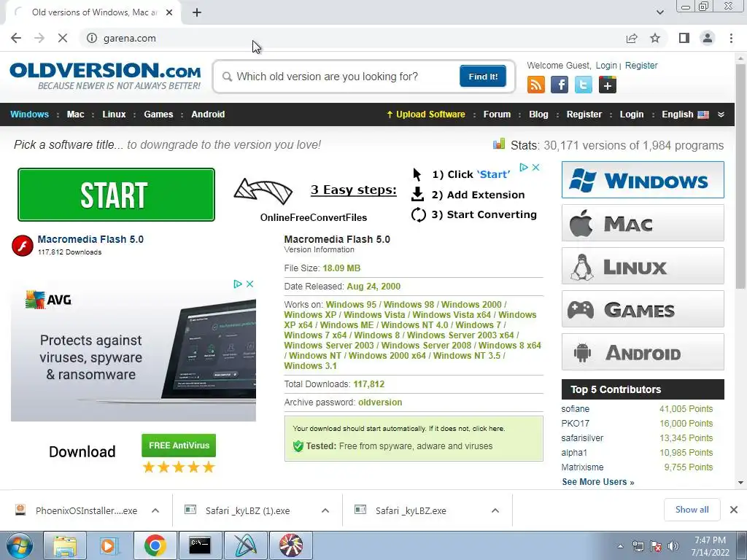The height and width of the screenshot is (560, 747).
Task: Click the Login link beside Welcome Guest
Action: point(606,66)
